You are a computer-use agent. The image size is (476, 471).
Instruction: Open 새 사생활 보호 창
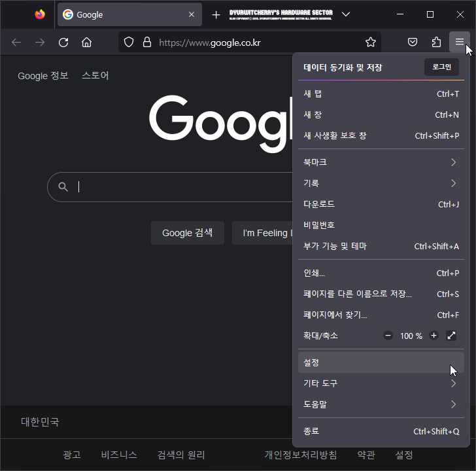(381, 135)
